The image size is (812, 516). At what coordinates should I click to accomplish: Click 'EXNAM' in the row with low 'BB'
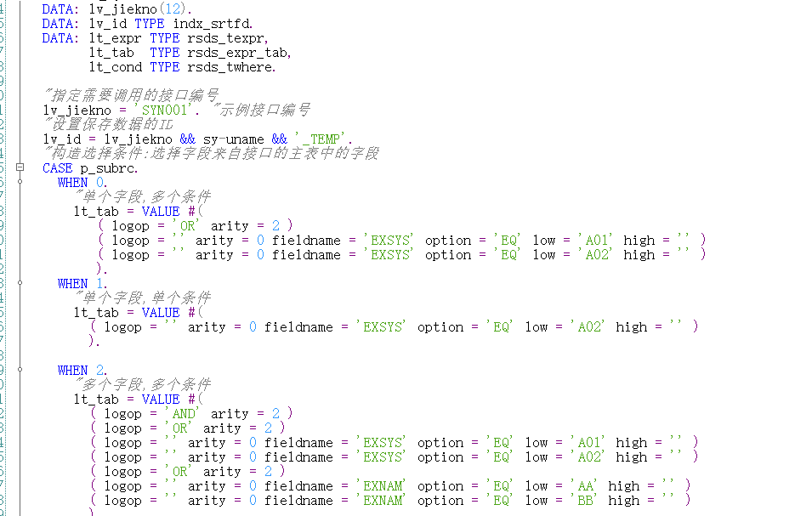[382, 501]
